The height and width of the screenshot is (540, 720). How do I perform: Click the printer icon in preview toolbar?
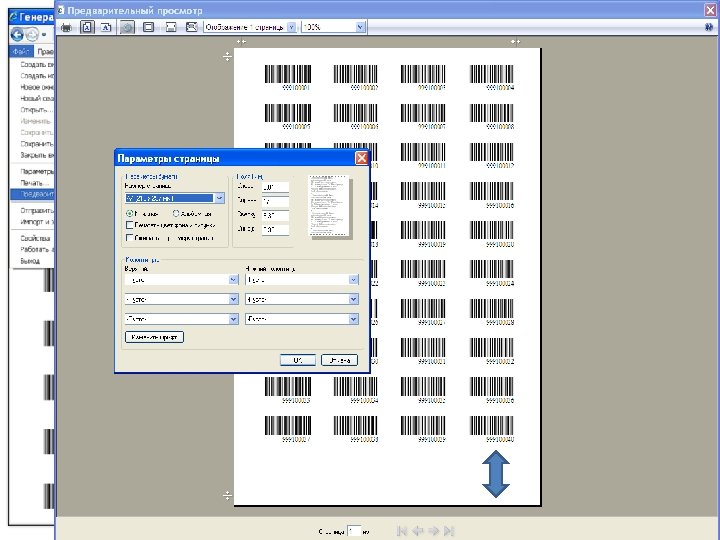coord(67,28)
